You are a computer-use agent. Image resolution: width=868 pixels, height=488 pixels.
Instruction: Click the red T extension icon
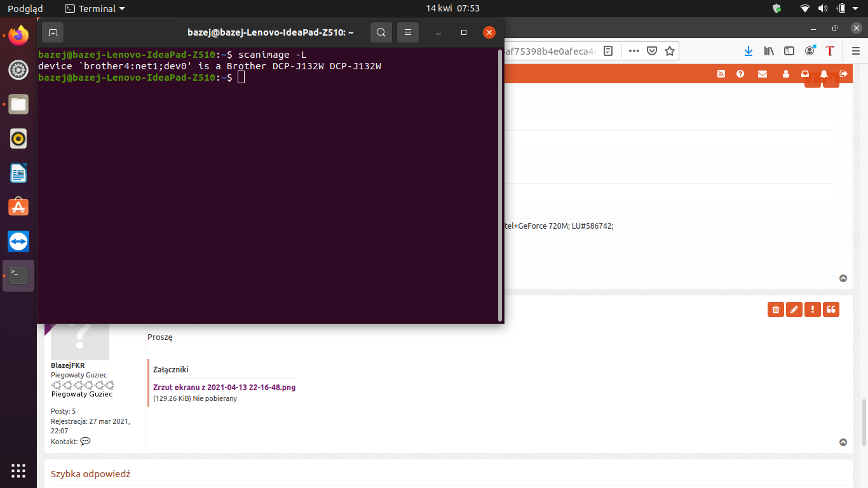[x=830, y=51]
